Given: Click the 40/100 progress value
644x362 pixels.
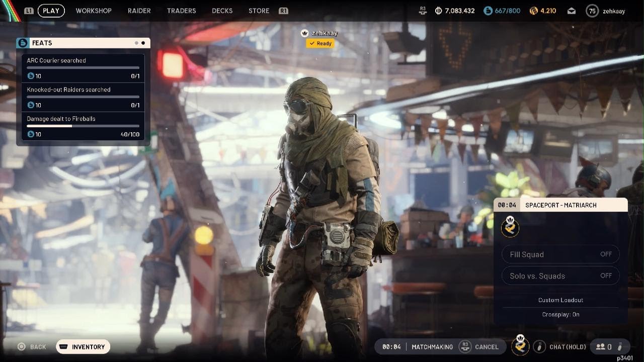Looking at the screenshot, I should pyautogui.click(x=130, y=135).
